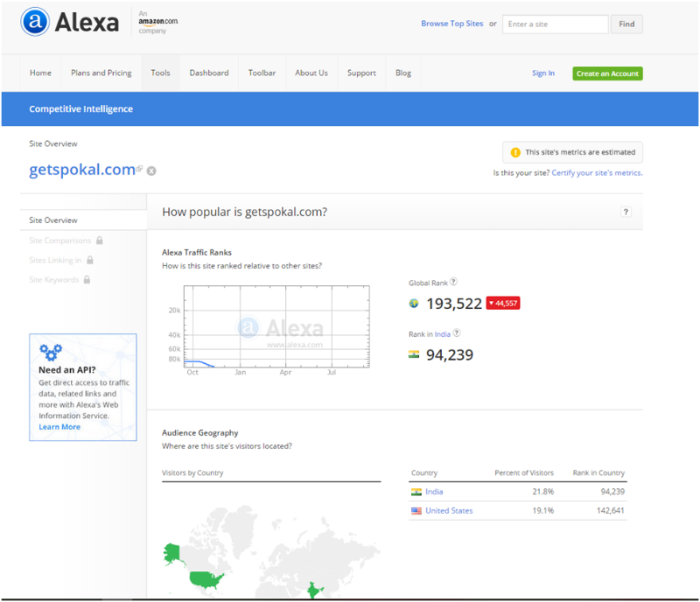700x602 pixels.
Task: Click the India link in the country table
Action: pyautogui.click(x=434, y=492)
